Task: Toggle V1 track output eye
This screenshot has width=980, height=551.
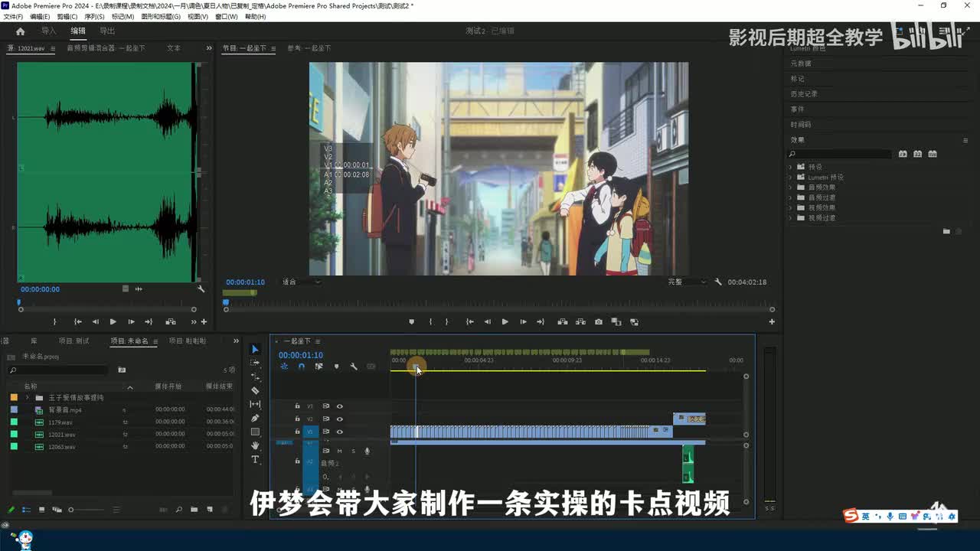Action: tap(339, 432)
